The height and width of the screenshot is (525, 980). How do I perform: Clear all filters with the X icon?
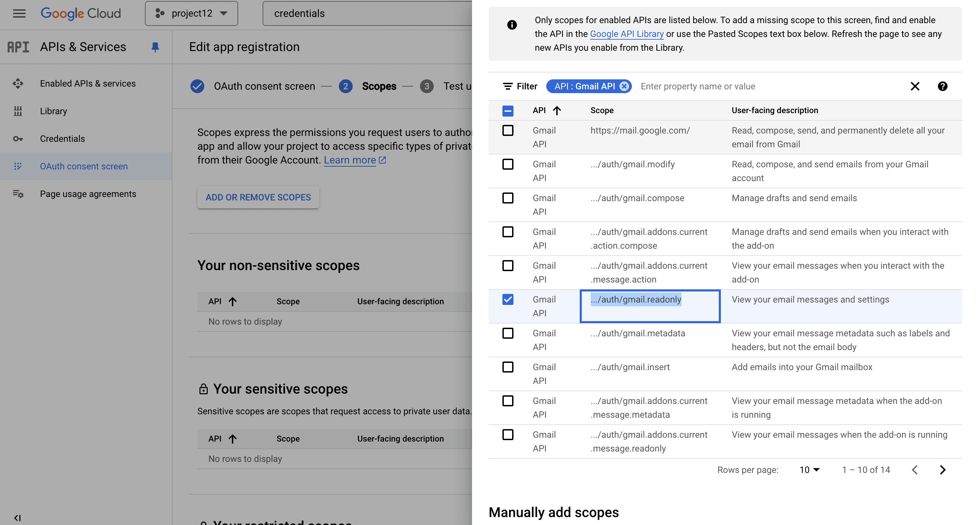pos(915,86)
